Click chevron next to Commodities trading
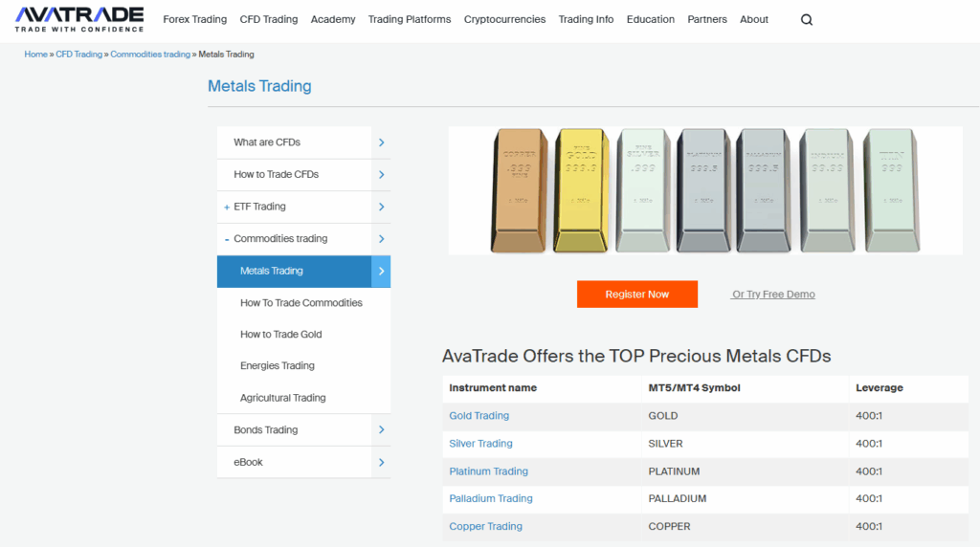Image resolution: width=980 pixels, height=547 pixels. pyautogui.click(x=381, y=239)
